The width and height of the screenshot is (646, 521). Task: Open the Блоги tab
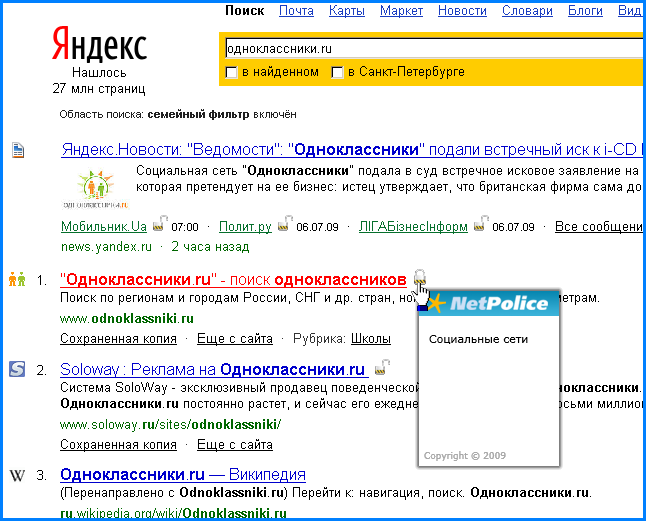tap(585, 10)
